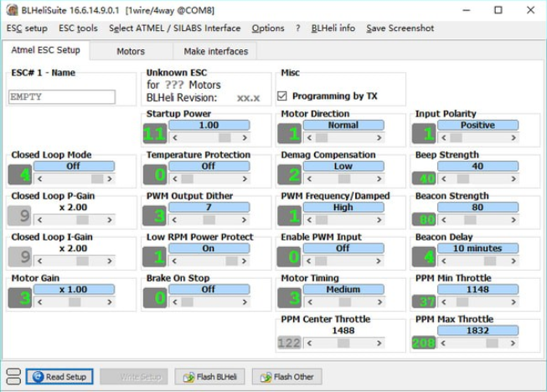Click the Motor Timing value indicator 3

289,298
